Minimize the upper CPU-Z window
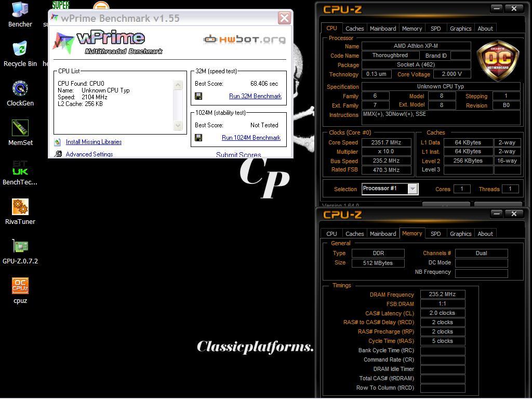The width and height of the screenshot is (532, 399). [x=497, y=8]
